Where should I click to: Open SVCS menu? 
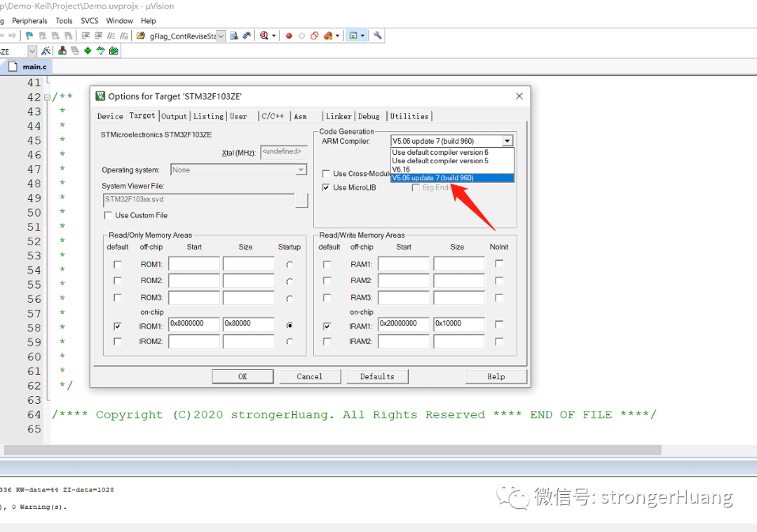coord(89,21)
